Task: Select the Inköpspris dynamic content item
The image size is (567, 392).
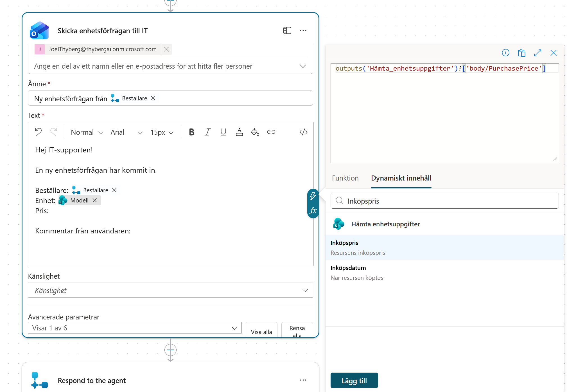Action: tap(444, 247)
